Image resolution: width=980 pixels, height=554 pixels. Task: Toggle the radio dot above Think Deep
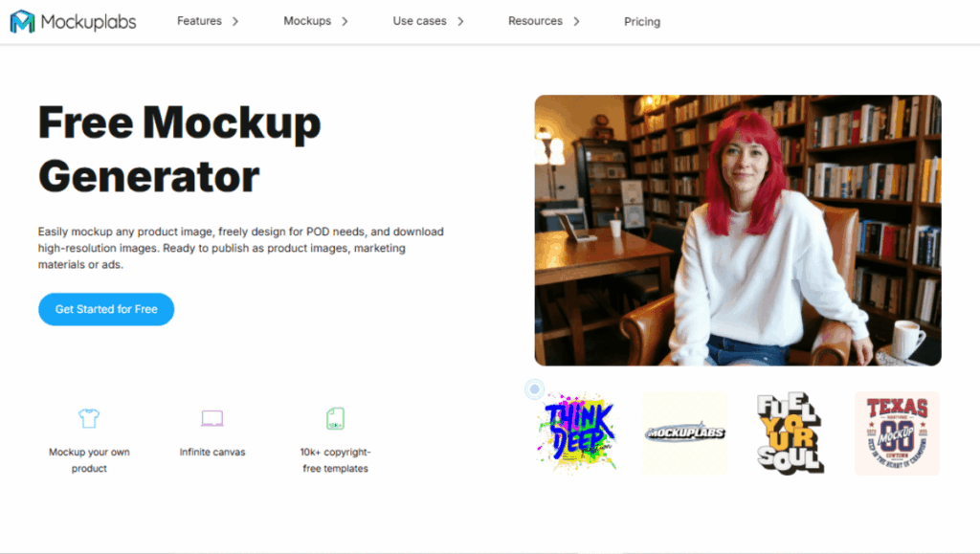(x=535, y=389)
